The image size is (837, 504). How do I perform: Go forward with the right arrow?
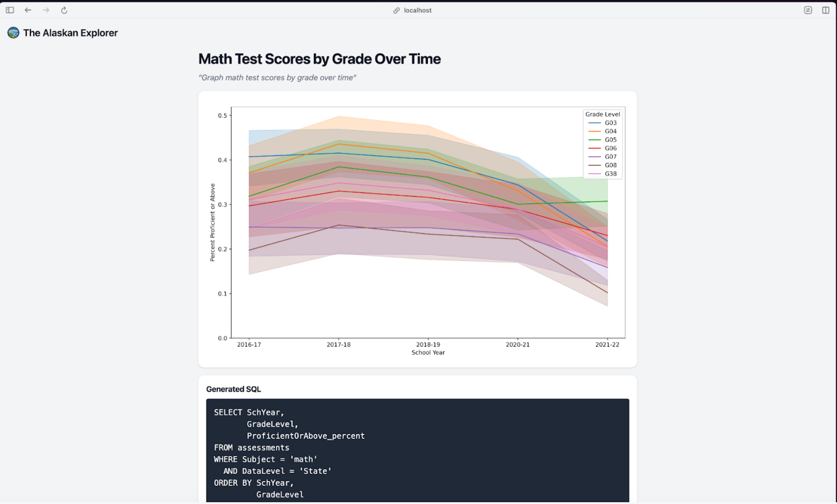[x=46, y=10]
